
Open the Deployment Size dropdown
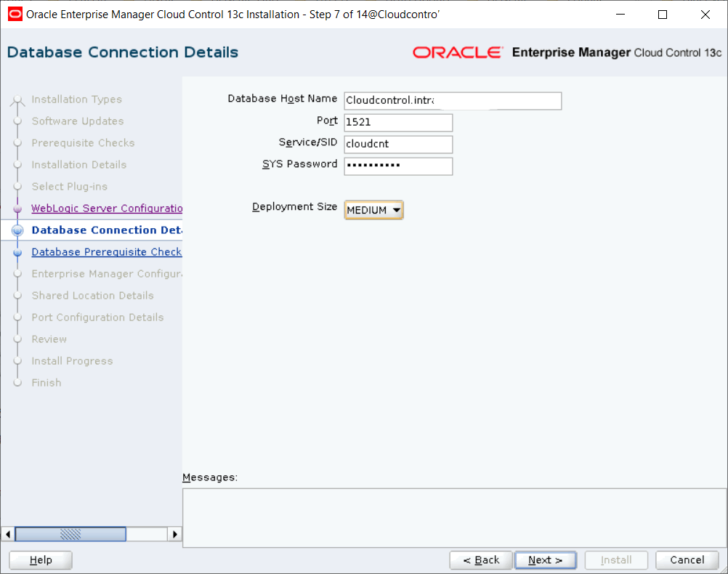(x=373, y=210)
